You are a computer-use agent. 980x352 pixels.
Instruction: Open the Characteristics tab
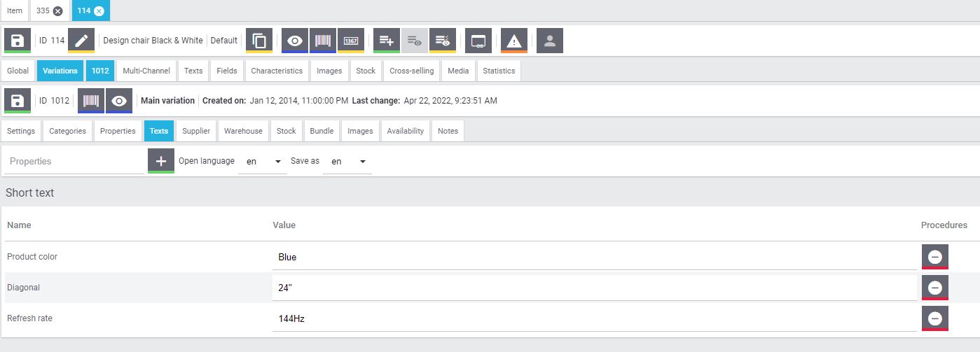pos(277,71)
